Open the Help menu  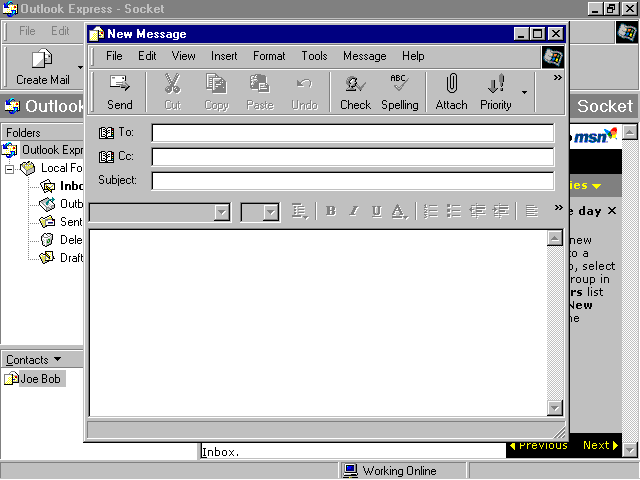click(413, 56)
